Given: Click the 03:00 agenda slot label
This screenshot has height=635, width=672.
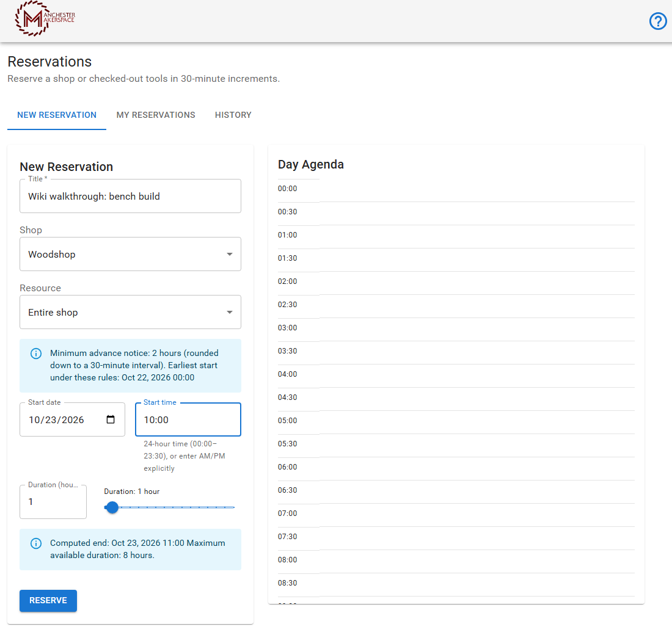Looking at the screenshot, I should click(x=287, y=327).
